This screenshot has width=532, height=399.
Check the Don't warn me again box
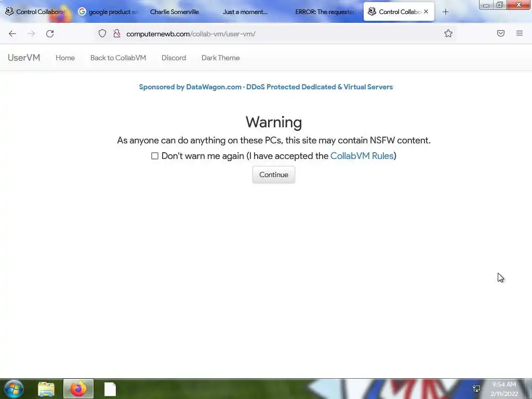click(x=155, y=156)
